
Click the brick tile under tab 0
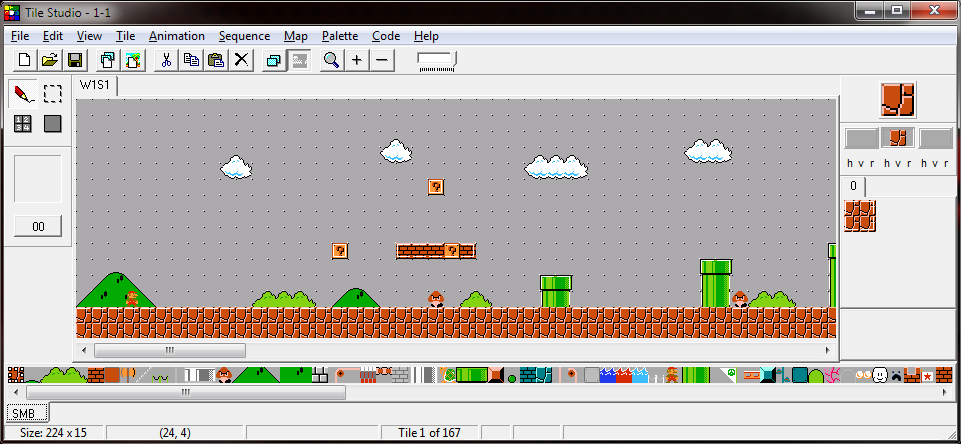point(860,216)
